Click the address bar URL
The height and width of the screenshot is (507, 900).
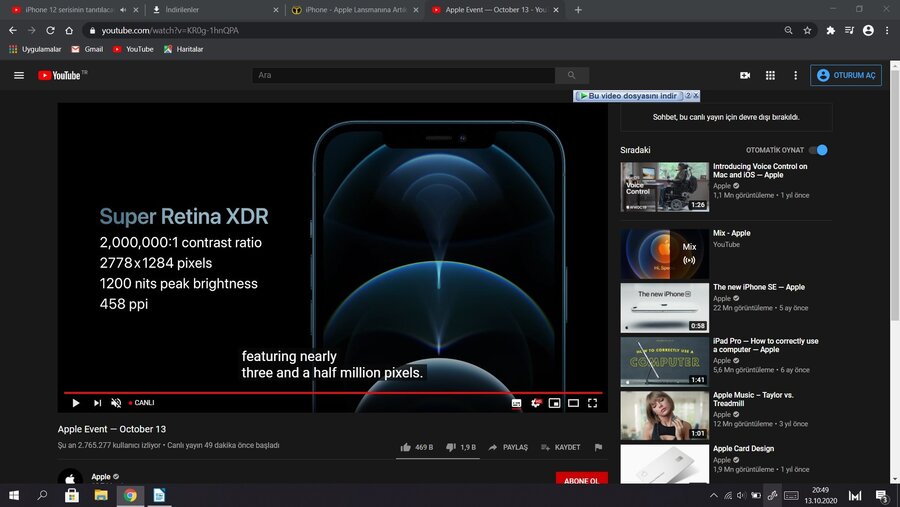170,30
